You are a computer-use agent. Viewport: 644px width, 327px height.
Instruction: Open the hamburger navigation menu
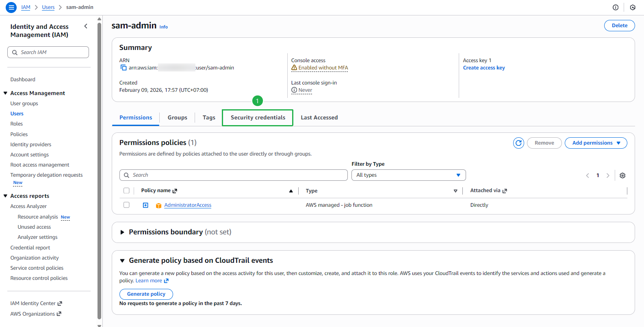[11, 7]
